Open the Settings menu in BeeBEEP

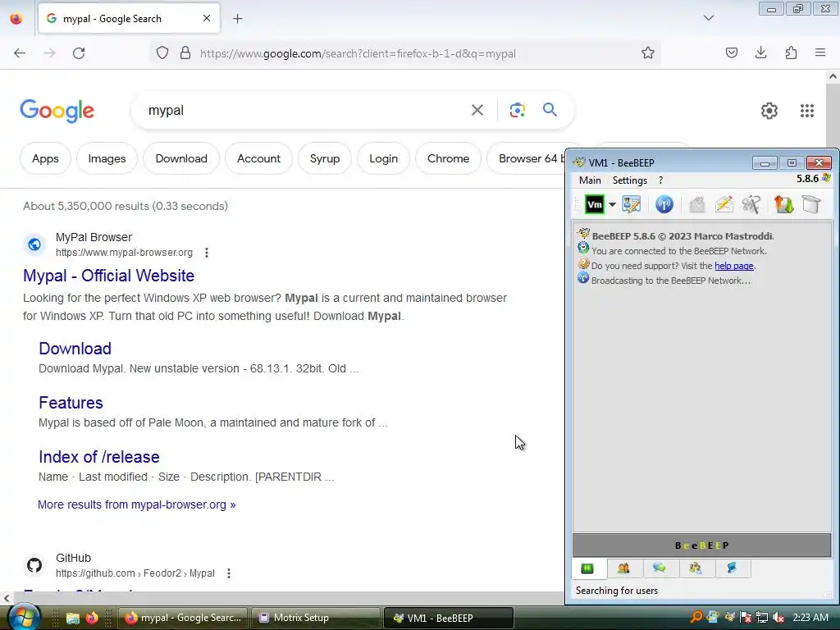[629, 180]
